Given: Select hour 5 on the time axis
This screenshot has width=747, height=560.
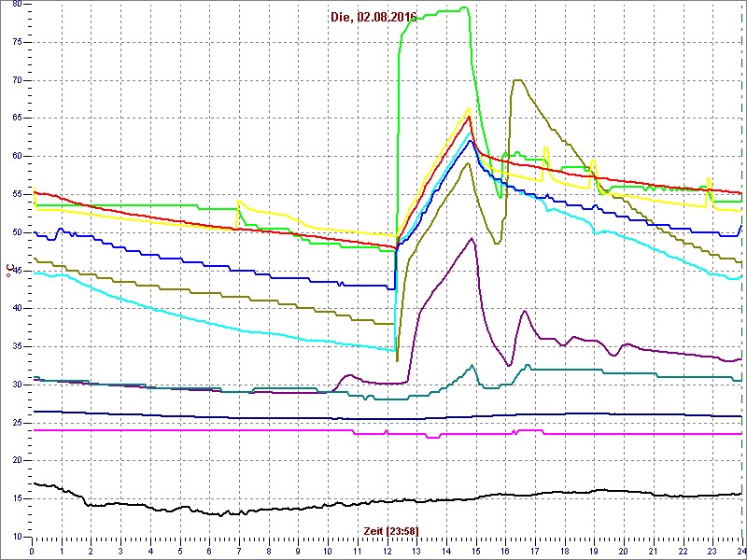Looking at the screenshot, I should pos(179,551).
